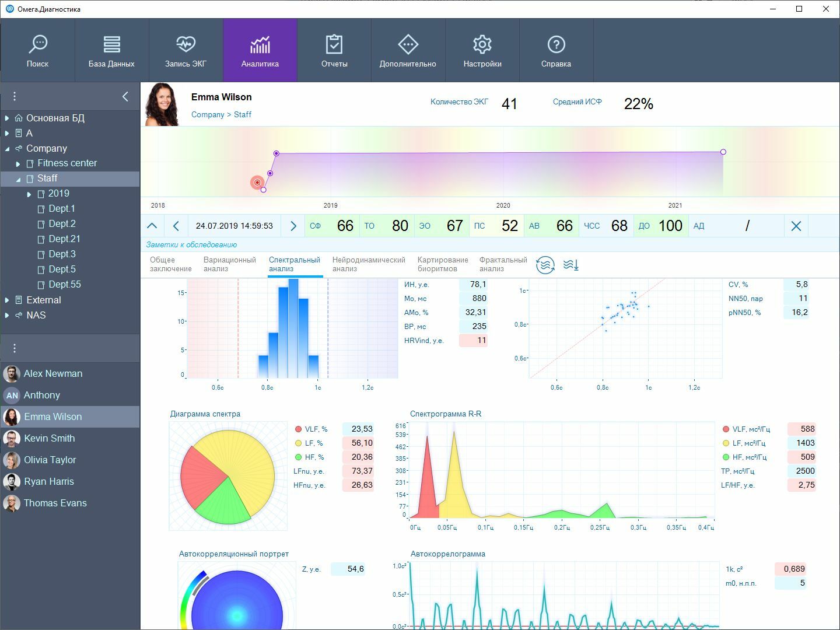This screenshot has height=630, width=840.
Task: Select Dept.2 in the tree
Action: click(62, 223)
